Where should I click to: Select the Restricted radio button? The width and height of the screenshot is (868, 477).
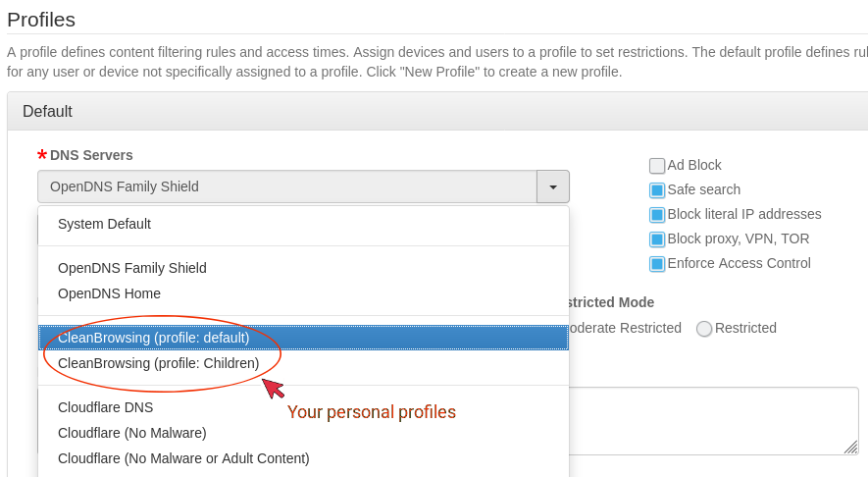704,329
